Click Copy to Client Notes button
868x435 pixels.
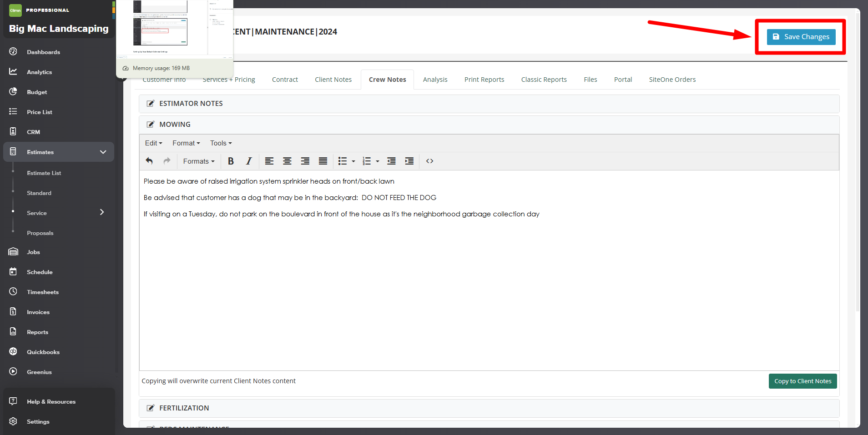803,381
